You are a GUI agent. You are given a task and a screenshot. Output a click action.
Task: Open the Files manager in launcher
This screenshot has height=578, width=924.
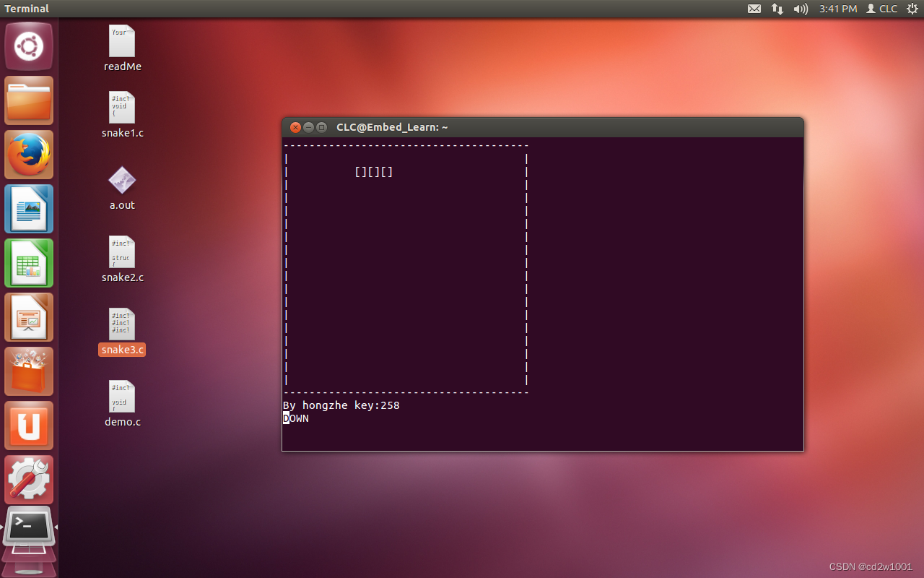point(29,100)
